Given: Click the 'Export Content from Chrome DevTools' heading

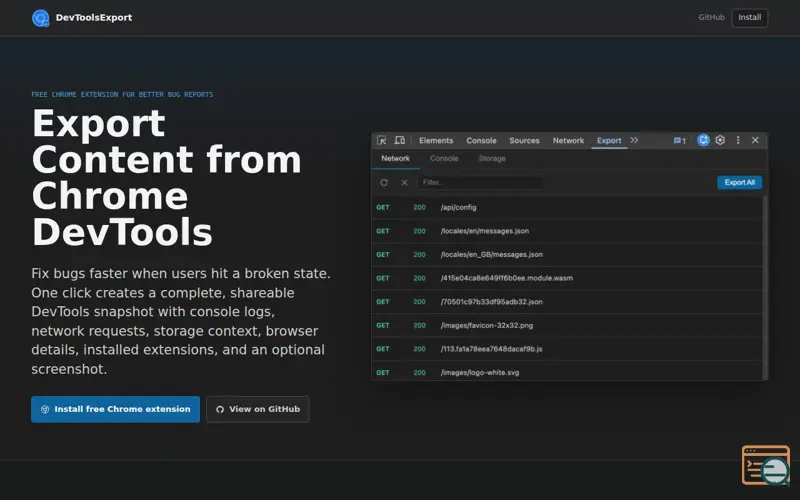Looking at the screenshot, I should (166, 178).
